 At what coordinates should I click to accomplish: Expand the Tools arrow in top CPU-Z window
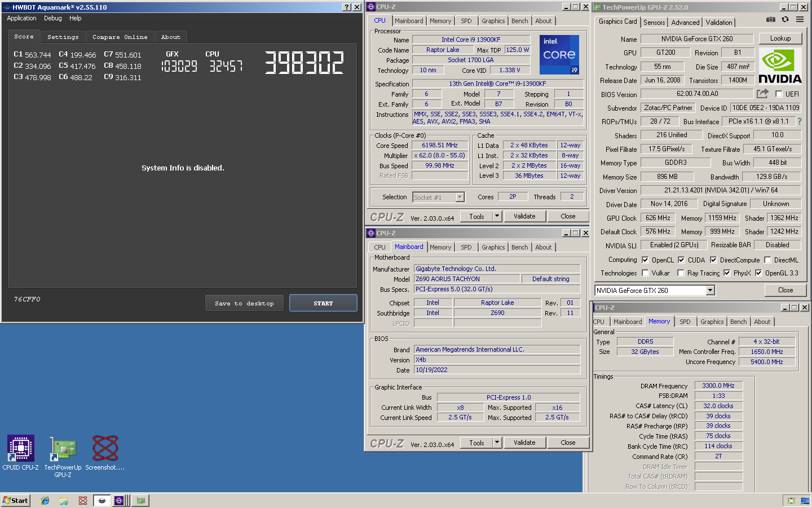click(497, 216)
